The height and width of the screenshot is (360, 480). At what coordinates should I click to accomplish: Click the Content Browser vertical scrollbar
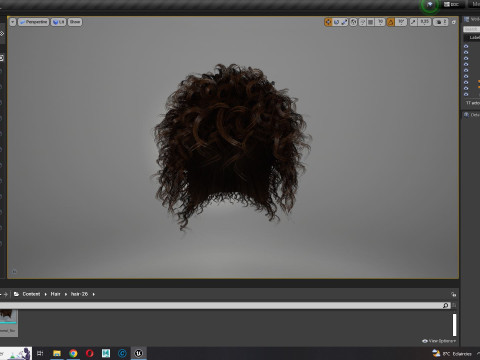point(454,325)
